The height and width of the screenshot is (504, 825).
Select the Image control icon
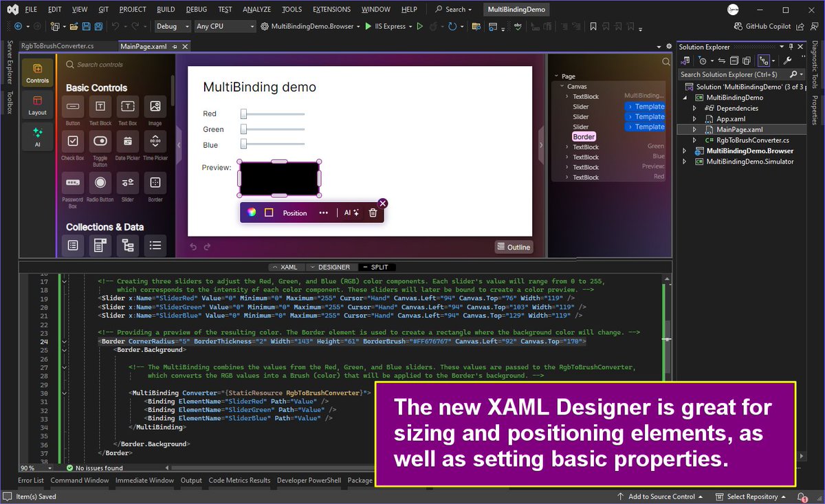point(155,107)
